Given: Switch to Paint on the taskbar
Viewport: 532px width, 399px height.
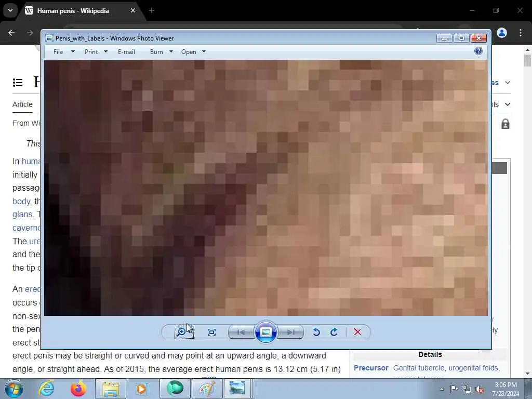Looking at the screenshot, I should tap(207, 389).
